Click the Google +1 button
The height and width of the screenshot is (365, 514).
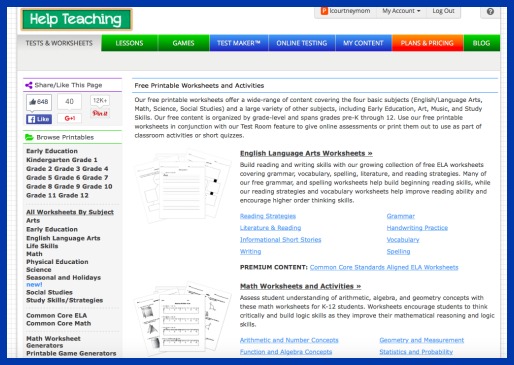(x=70, y=118)
